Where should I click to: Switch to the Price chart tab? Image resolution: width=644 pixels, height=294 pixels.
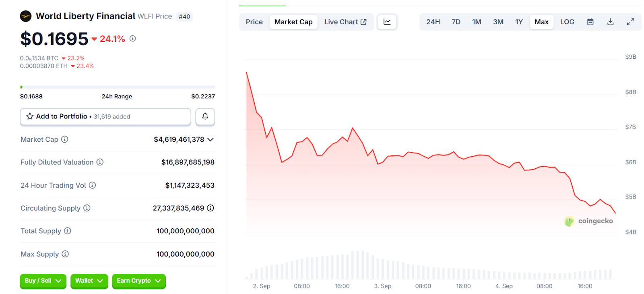coord(254,22)
